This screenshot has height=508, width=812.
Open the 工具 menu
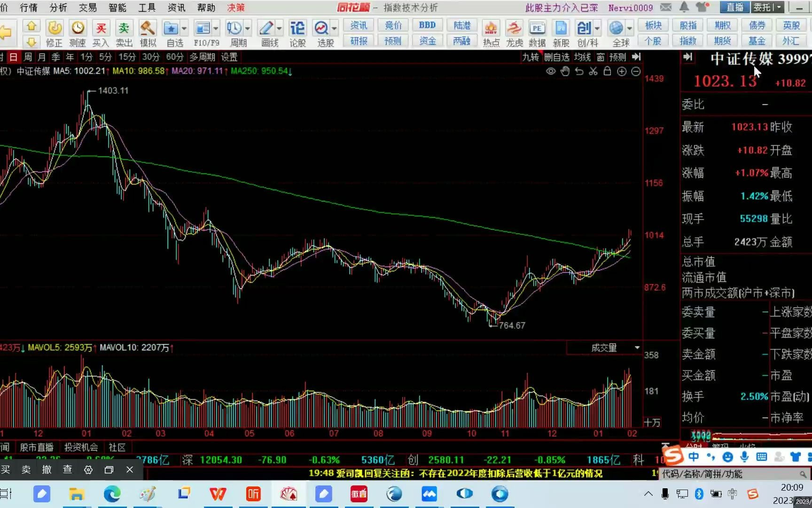(x=147, y=7)
